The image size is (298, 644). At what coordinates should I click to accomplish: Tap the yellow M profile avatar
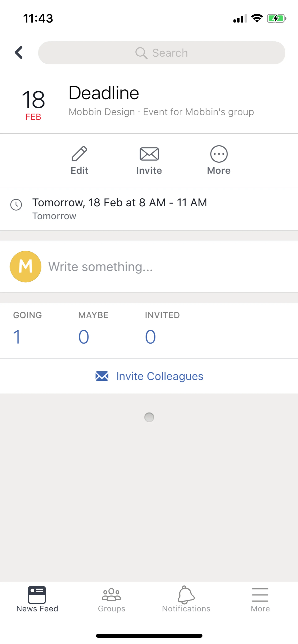tap(26, 266)
